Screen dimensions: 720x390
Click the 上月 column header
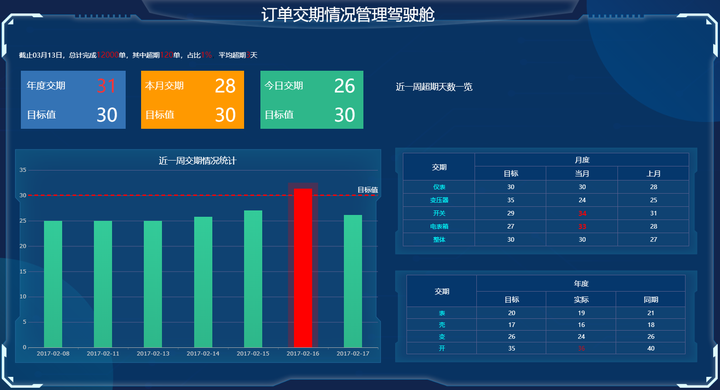(x=653, y=174)
